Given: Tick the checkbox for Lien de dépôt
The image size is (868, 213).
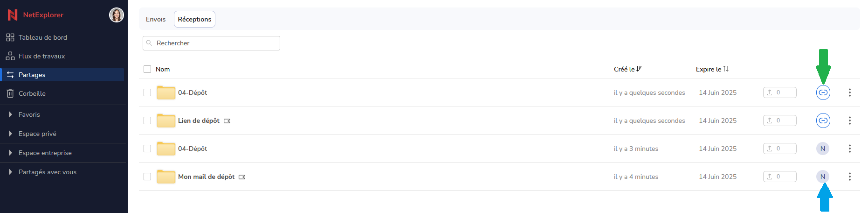Looking at the screenshot, I should pos(147,121).
